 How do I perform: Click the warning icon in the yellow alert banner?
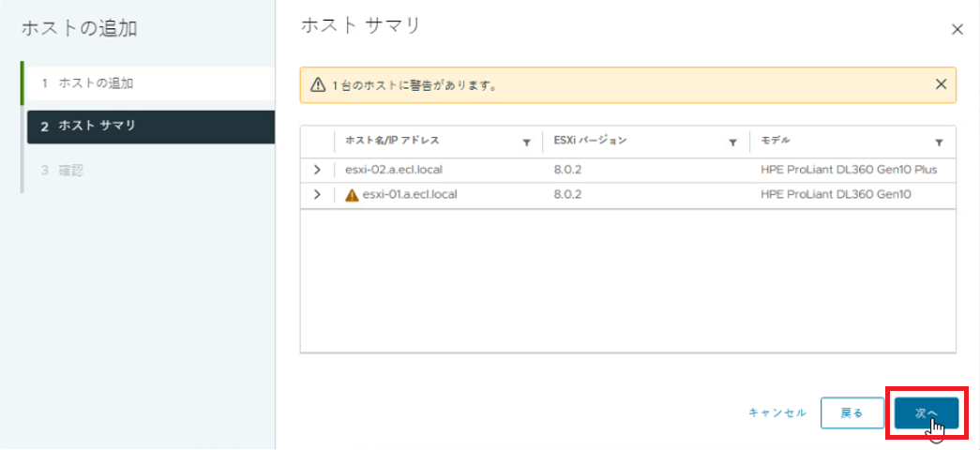[318, 84]
